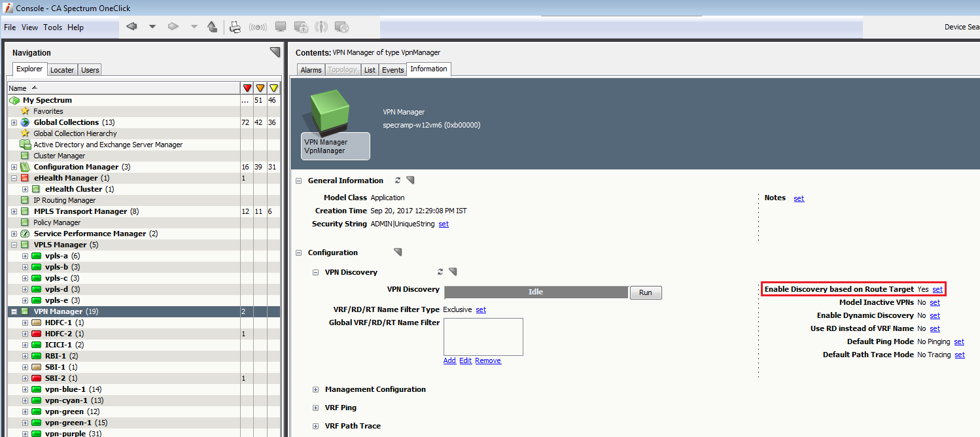The width and height of the screenshot is (980, 437).
Task: Open the Forward history dropdown arrow
Action: 194,27
